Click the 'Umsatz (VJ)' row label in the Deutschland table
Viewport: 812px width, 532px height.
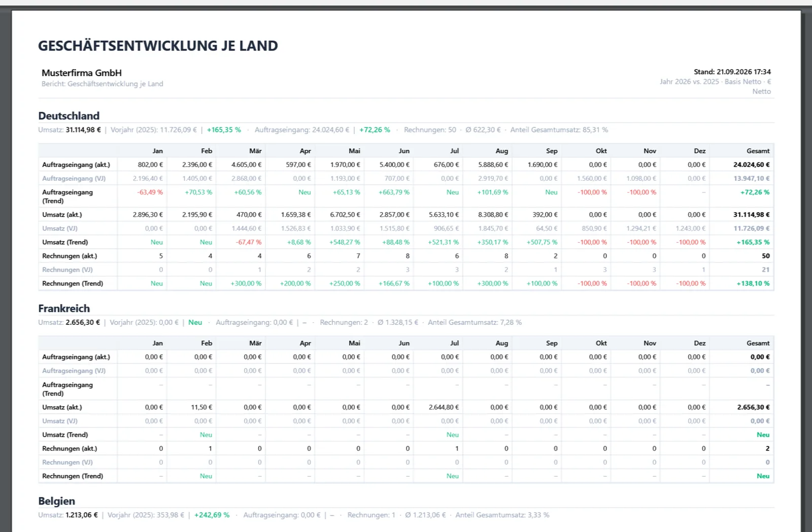(60, 228)
